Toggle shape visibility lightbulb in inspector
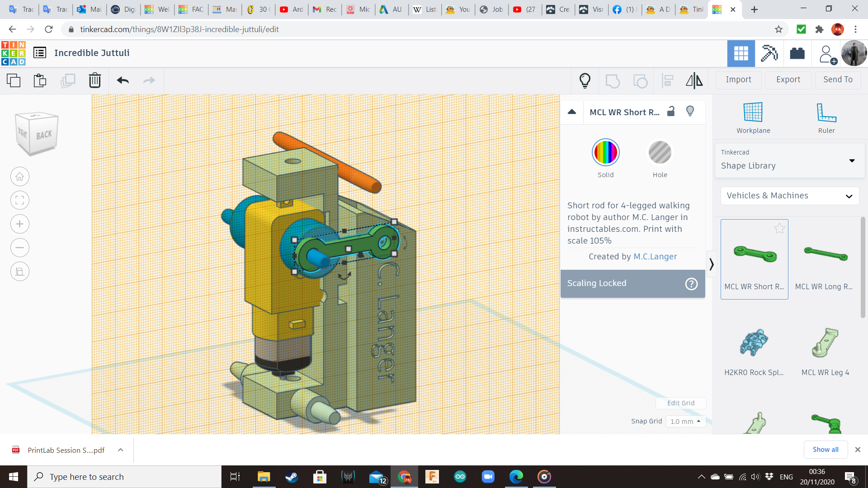 click(x=690, y=112)
